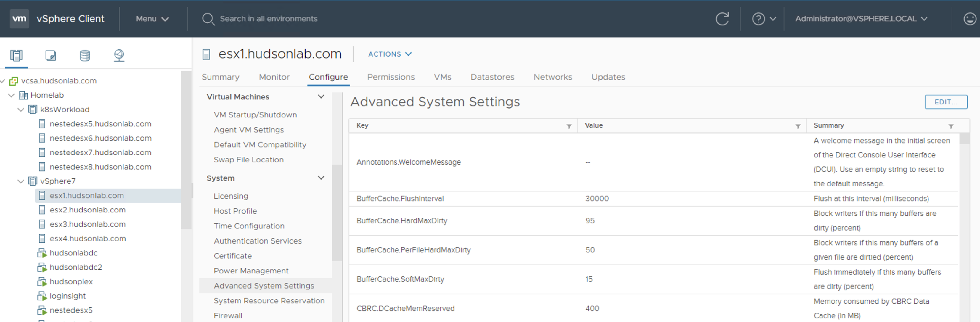Go to Swap File Location

tap(248, 160)
